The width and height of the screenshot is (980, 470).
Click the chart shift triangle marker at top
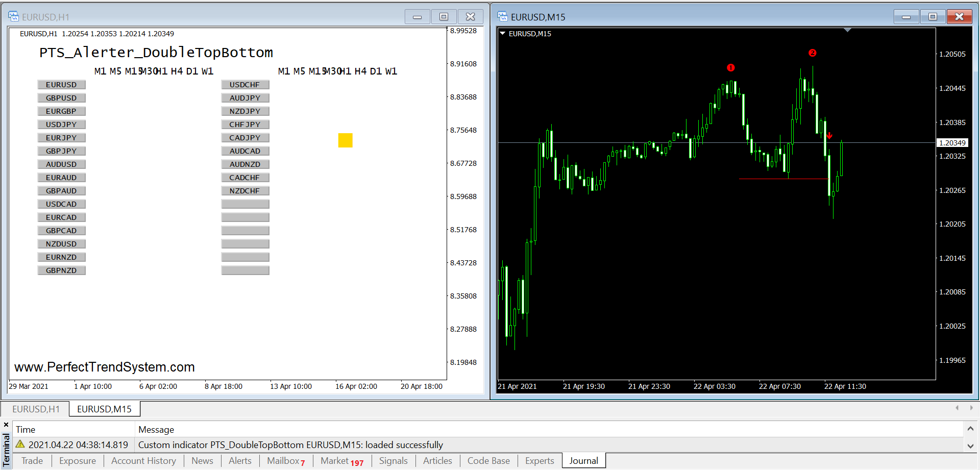tap(847, 31)
